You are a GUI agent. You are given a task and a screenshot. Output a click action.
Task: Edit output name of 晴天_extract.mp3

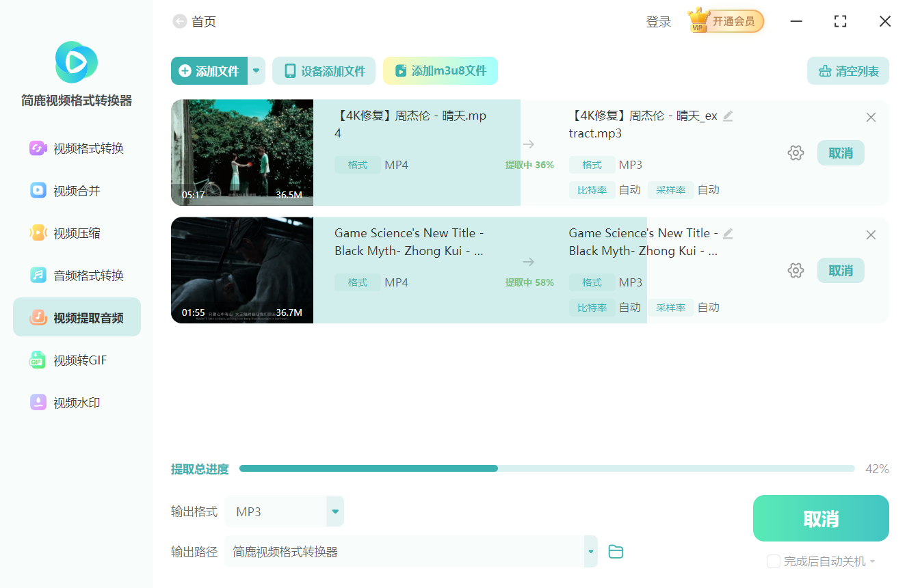point(728,116)
